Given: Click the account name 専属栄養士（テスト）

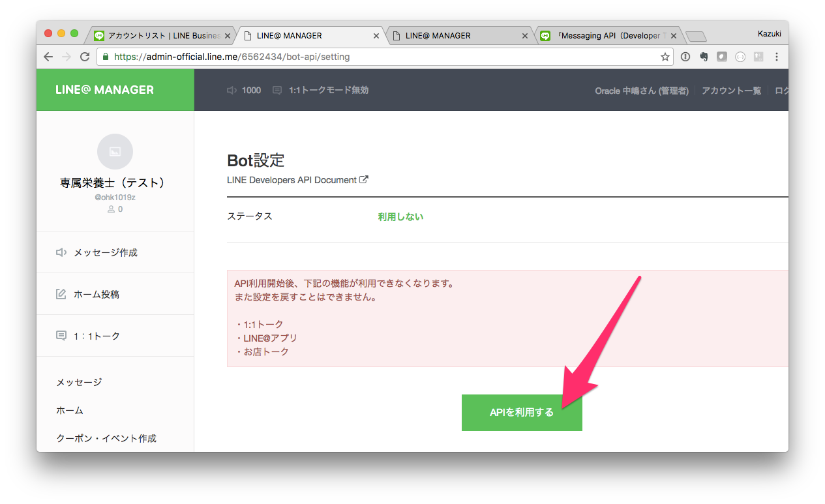Looking at the screenshot, I should (x=115, y=183).
